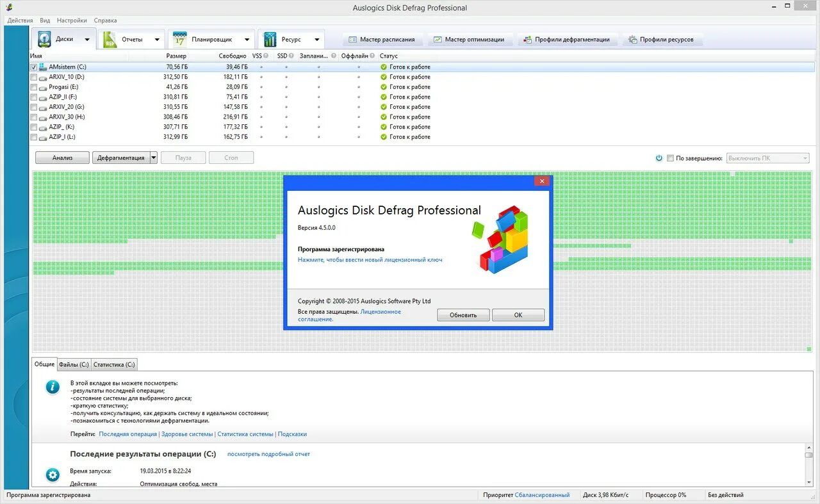This screenshot has width=820, height=504.
Task: Open Мастер оптимизации
Action: pyautogui.click(x=470, y=39)
